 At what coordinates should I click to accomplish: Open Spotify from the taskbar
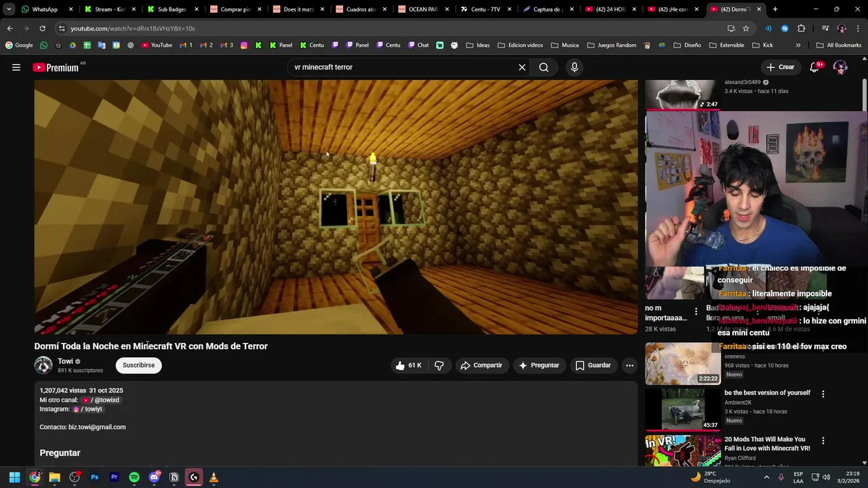pyautogui.click(x=134, y=477)
